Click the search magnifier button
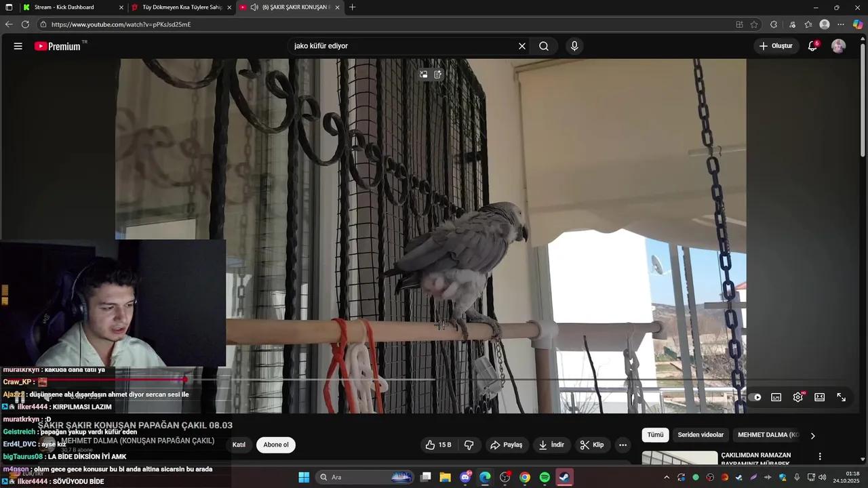 pos(544,46)
